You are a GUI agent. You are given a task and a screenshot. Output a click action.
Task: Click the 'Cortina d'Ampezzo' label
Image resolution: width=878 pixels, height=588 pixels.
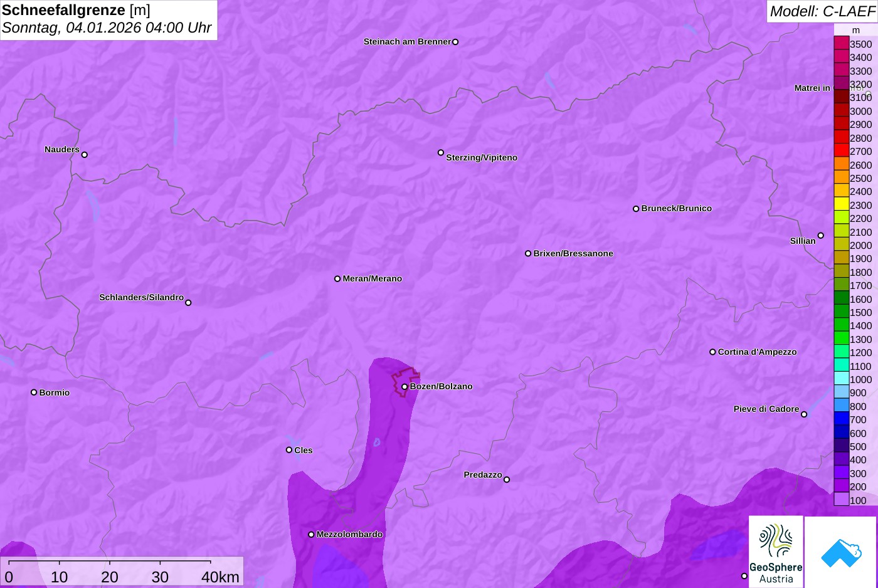point(757,352)
